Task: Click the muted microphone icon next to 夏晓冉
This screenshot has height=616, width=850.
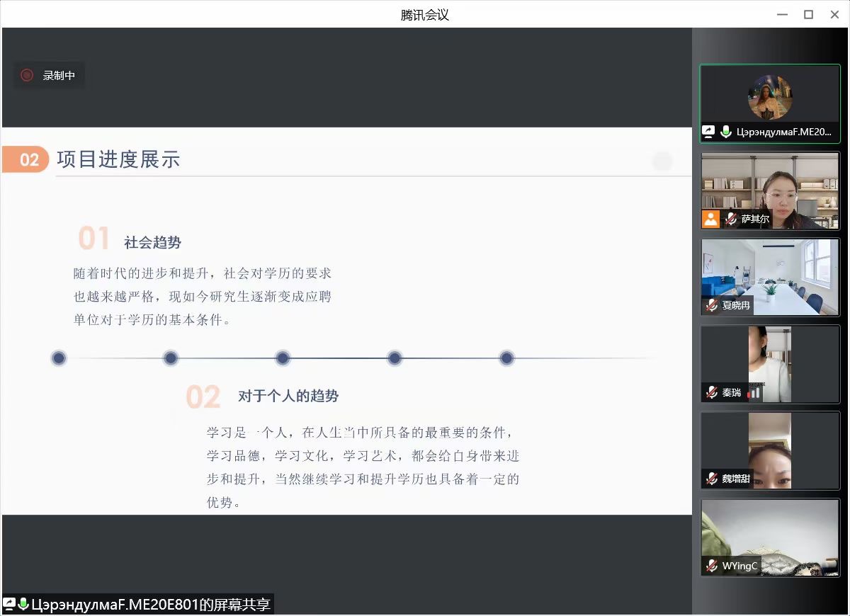Action: (712, 305)
